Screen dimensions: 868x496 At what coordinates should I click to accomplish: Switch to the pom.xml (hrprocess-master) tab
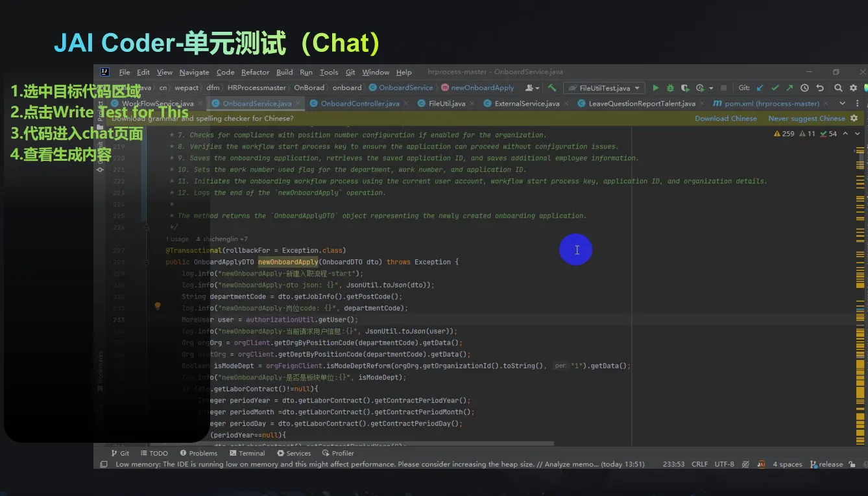click(x=771, y=104)
